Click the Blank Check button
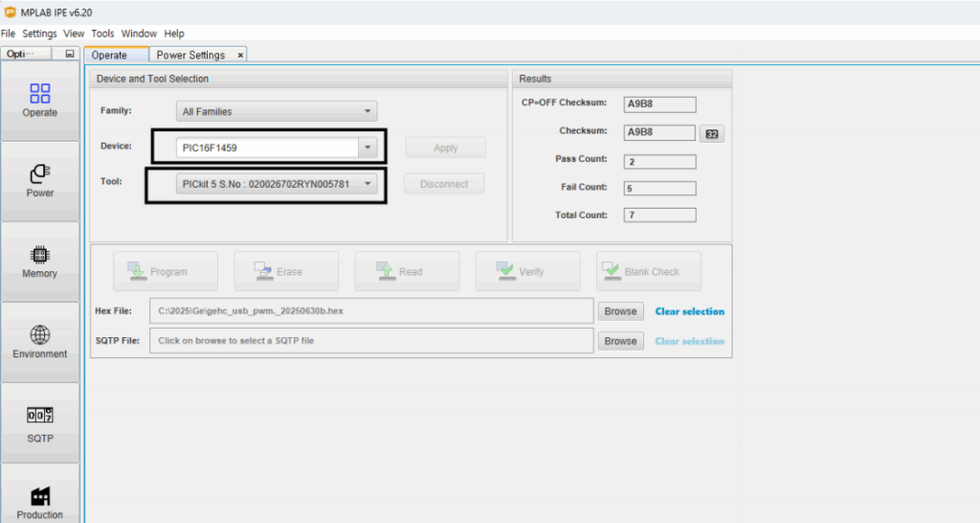980x523 pixels. [x=649, y=271]
